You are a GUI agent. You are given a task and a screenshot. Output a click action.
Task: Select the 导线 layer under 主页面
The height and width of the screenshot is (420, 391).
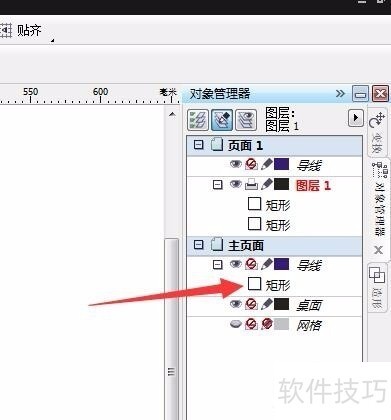[x=309, y=266]
